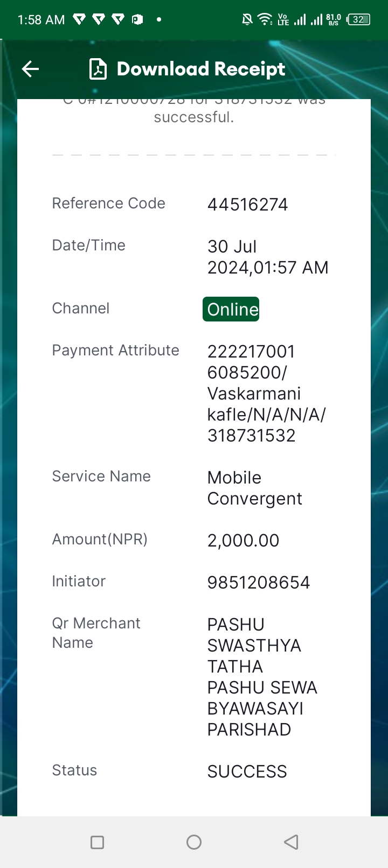Click the Download Receipt title text
388x868 pixels.
tap(201, 69)
